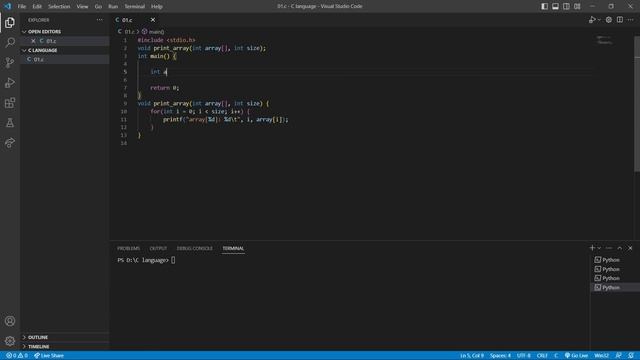Open notifications bell in status bar
The height and width of the screenshot is (360, 640).
[x=631, y=356]
